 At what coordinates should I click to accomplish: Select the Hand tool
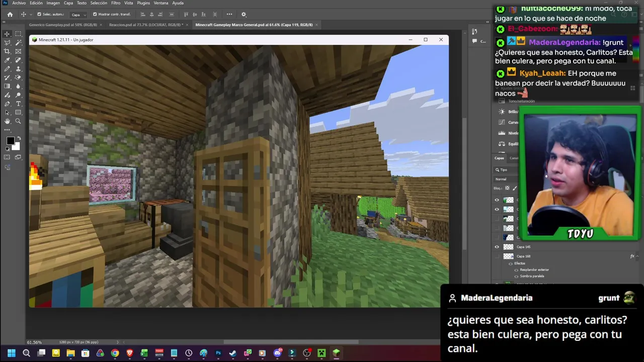click(x=7, y=121)
